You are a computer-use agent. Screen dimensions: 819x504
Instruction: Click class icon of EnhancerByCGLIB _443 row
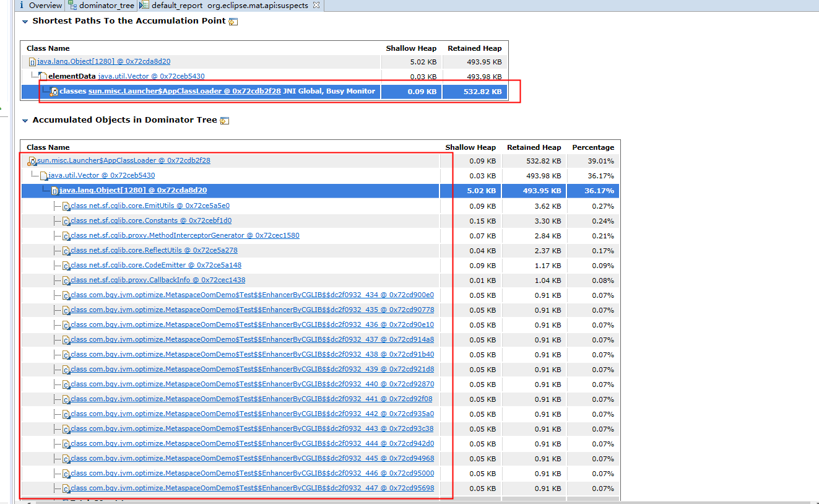(x=66, y=429)
